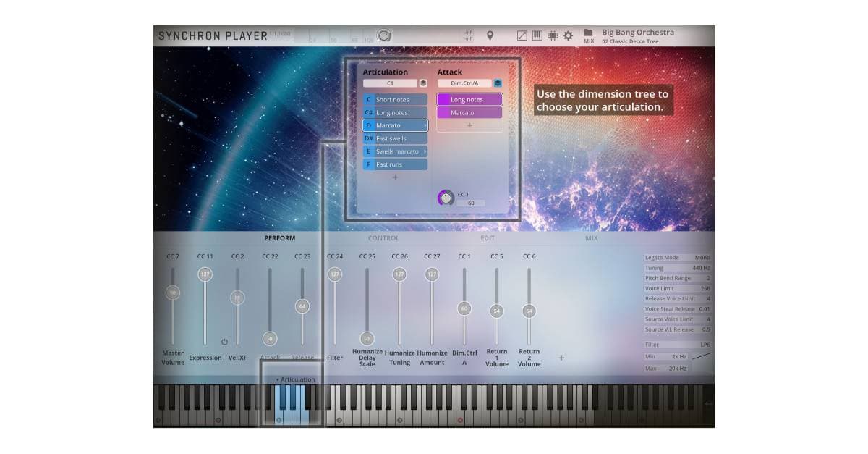Click the layer stack icon beside C1
This screenshot has height=454, width=868.
click(x=422, y=83)
